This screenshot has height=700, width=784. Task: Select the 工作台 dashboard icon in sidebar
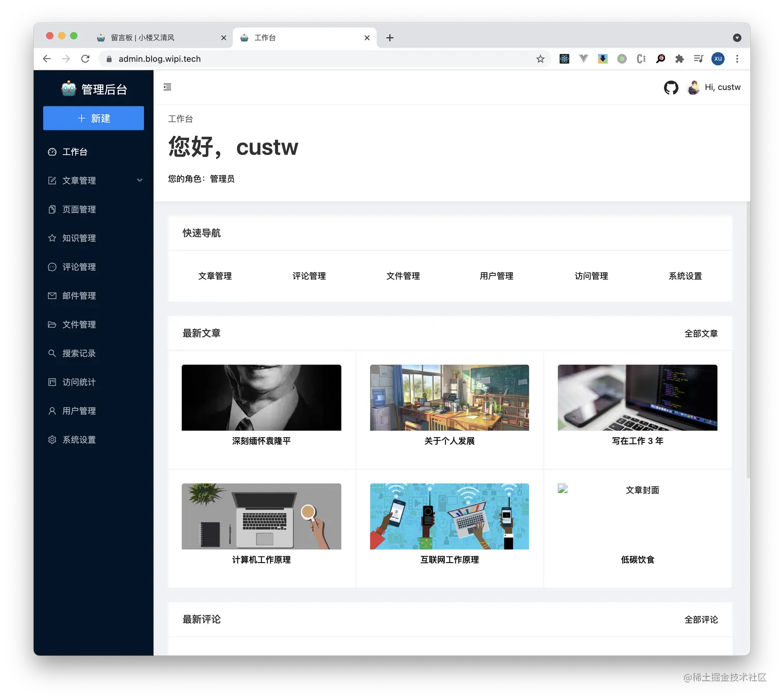(52, 151)
